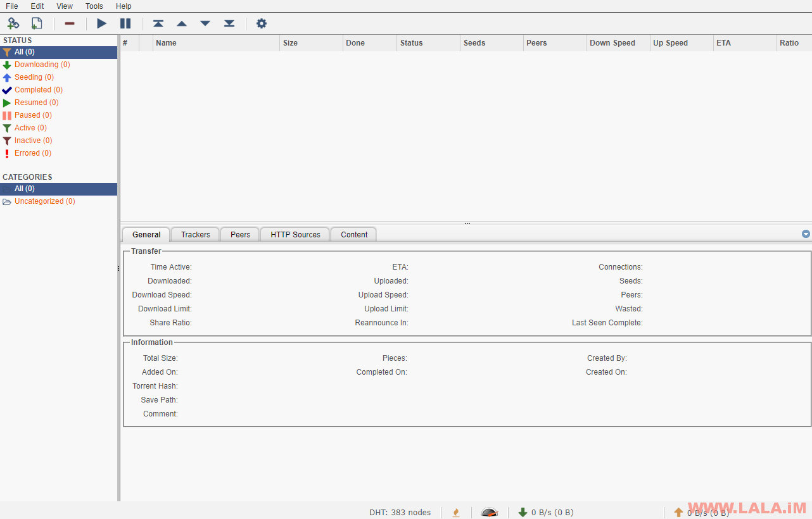Click the Delete torrent minus icon
The height and width of the screenshot is (519, 812).
click(x=70, y=23)
